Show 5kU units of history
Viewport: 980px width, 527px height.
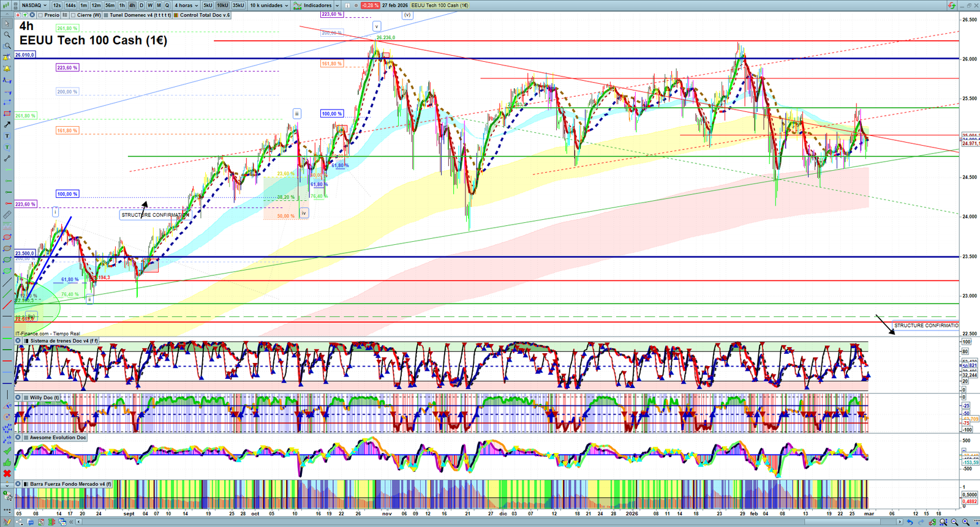click(x=208, y=6)
